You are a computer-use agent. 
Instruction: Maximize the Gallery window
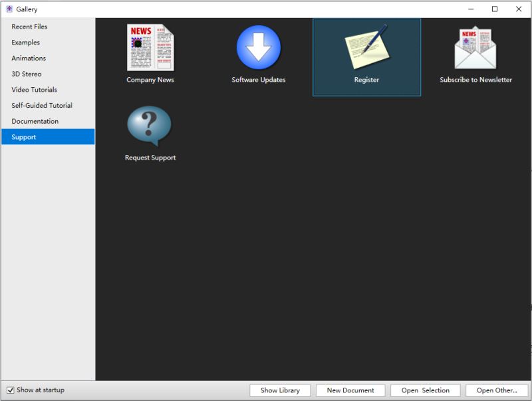point(495,9)
